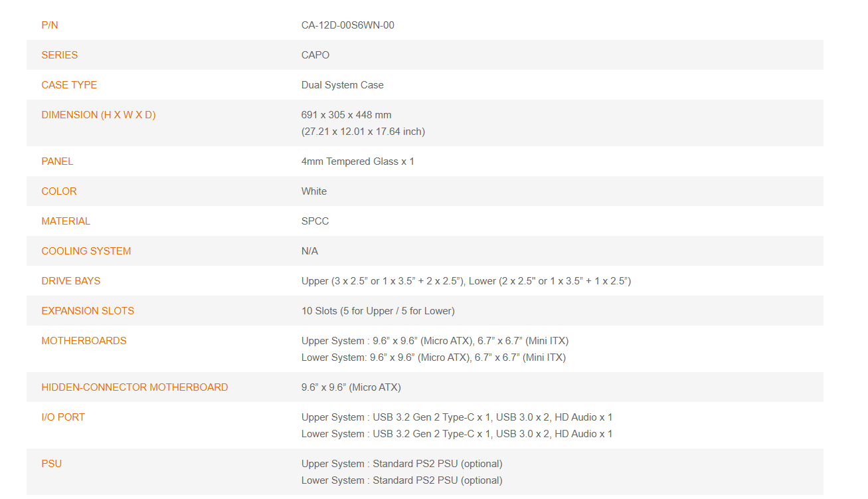Click the PANEL row label
The width and height of the screenshot is (868, 499).
pos(57,161)
